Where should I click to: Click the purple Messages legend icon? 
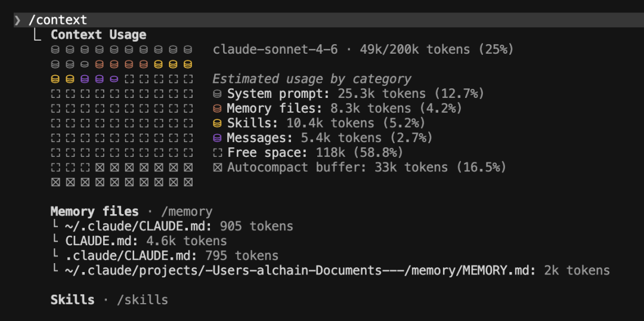coord(218,138)
